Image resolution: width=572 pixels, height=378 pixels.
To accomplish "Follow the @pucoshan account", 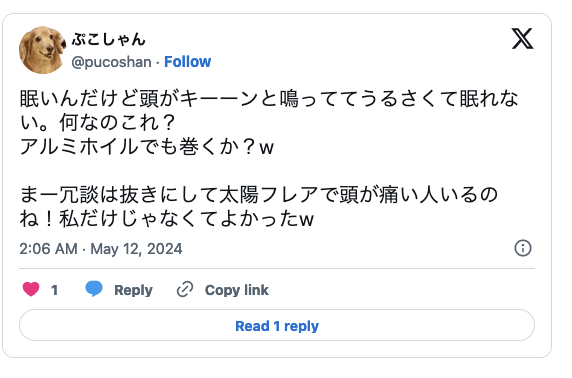I will pos(188,62).
